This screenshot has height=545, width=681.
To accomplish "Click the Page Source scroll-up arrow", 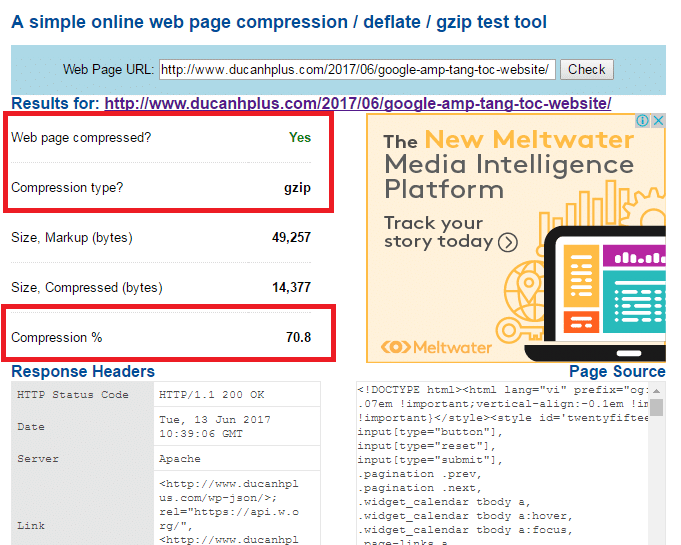I will coord(657,389).
